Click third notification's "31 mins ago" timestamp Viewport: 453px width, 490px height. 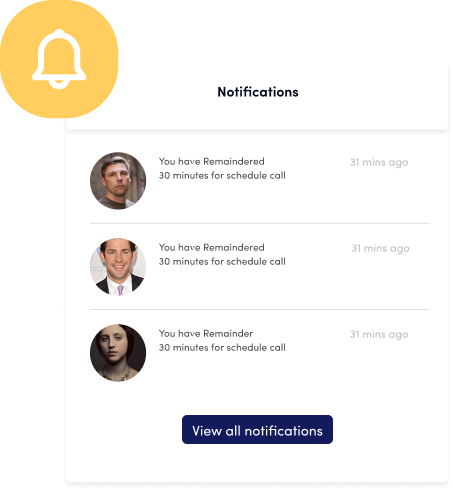tap(379, 334)
